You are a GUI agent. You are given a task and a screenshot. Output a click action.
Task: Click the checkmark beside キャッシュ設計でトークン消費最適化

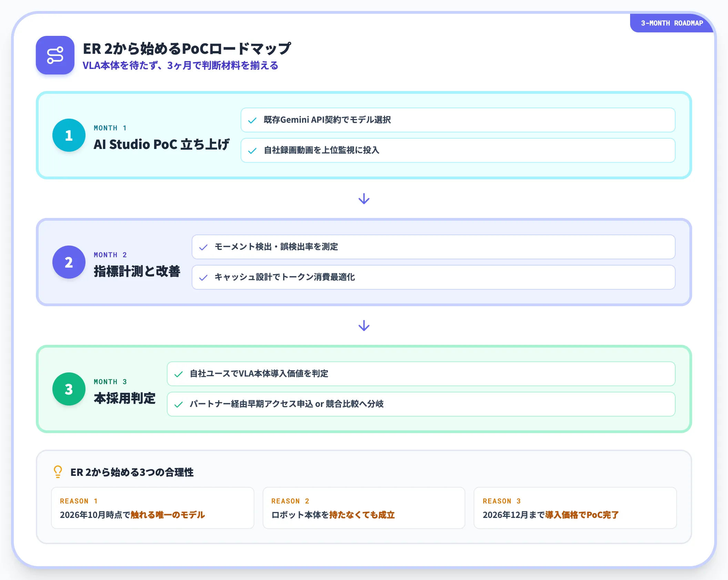tap(203, 278)
